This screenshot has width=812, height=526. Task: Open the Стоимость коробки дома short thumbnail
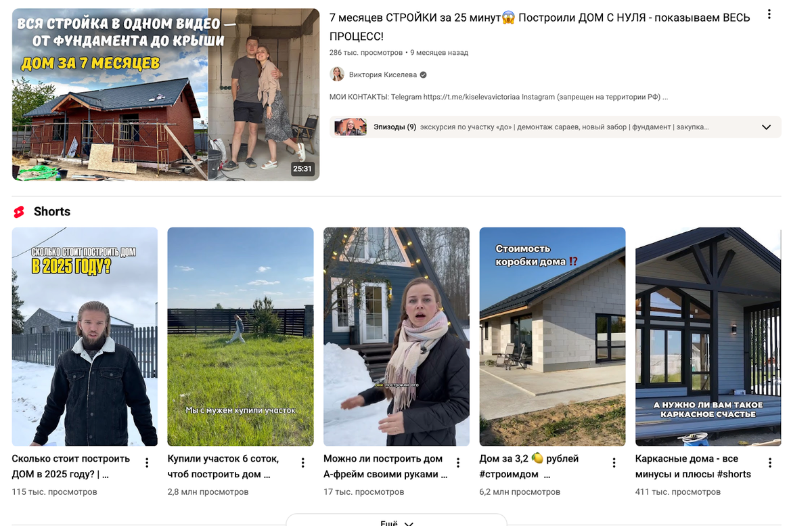(x=552, y=336)
